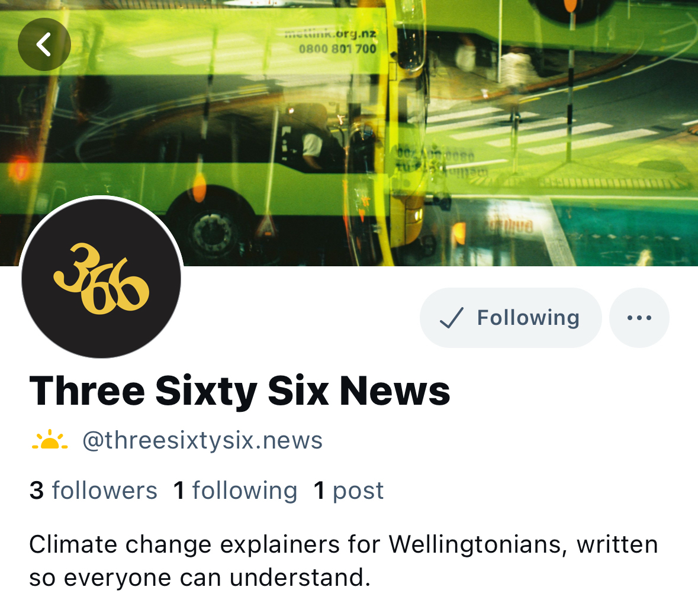Click the sunrise icon beside the handle
Viewport: 698px width, 616px height.
pos(49,440)
